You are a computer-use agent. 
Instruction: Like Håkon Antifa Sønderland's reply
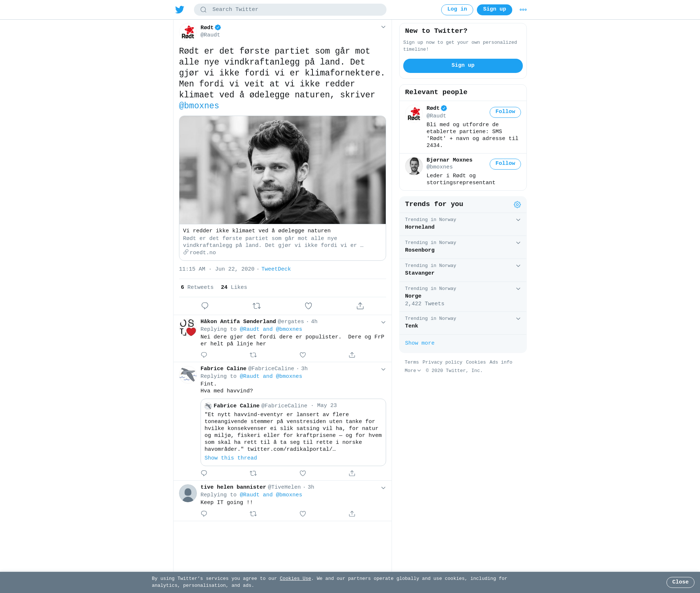coord(303,355)
